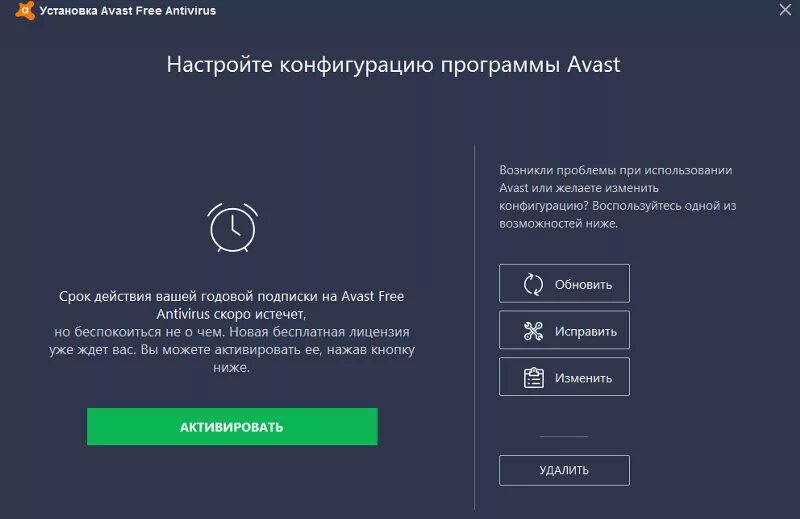Click the short divider line above УДАЛИТЬ

pos(564,437)
